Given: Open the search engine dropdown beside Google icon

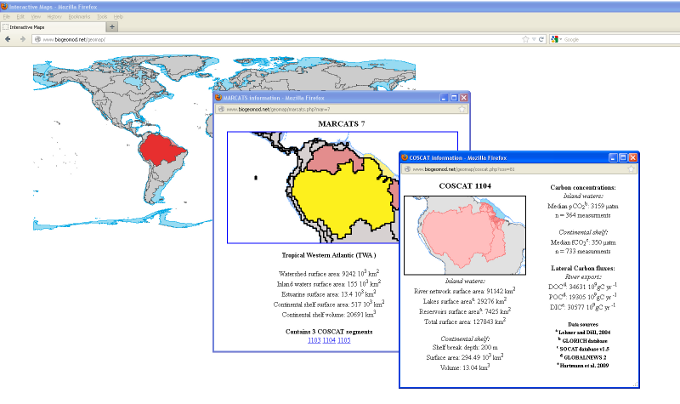Looking at the screenshot, I should click(x=560, y=39).
